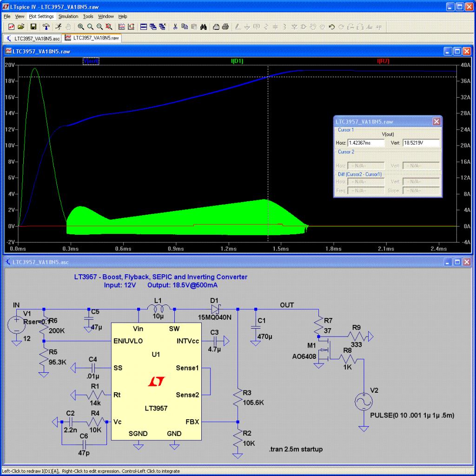This screenshot has width=476, height=476.
Task: Close the cursor readout dialog
Action: pos(436,121)
